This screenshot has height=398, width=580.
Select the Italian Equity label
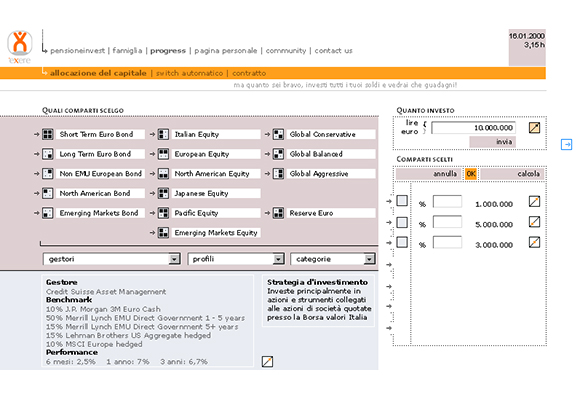pos(216,134)
